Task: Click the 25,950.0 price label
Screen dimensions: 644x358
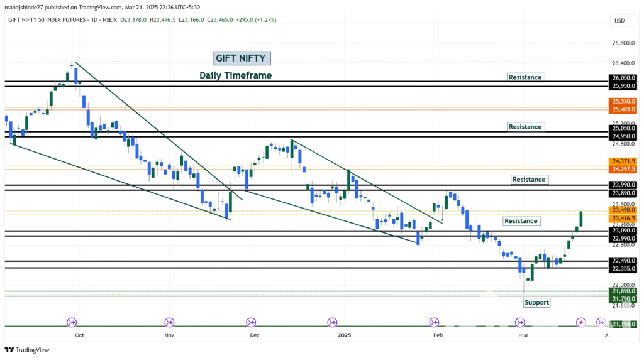Action: pos(623,85)
